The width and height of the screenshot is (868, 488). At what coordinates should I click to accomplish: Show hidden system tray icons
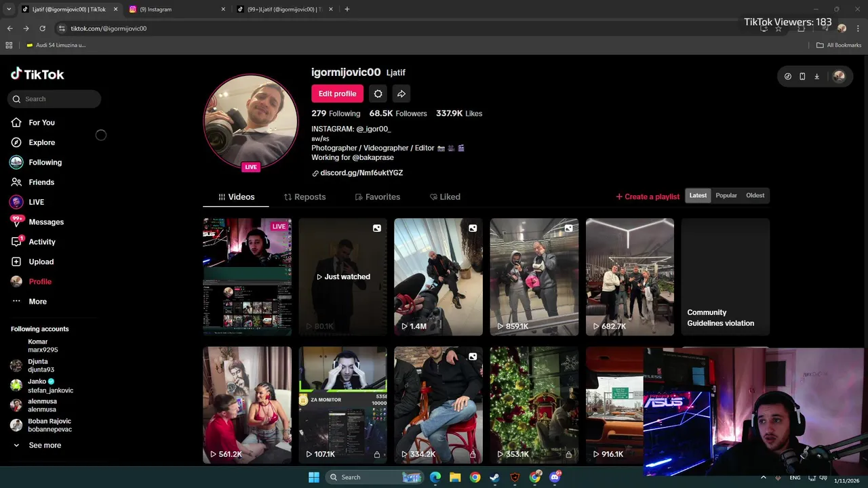pos(764,477)
